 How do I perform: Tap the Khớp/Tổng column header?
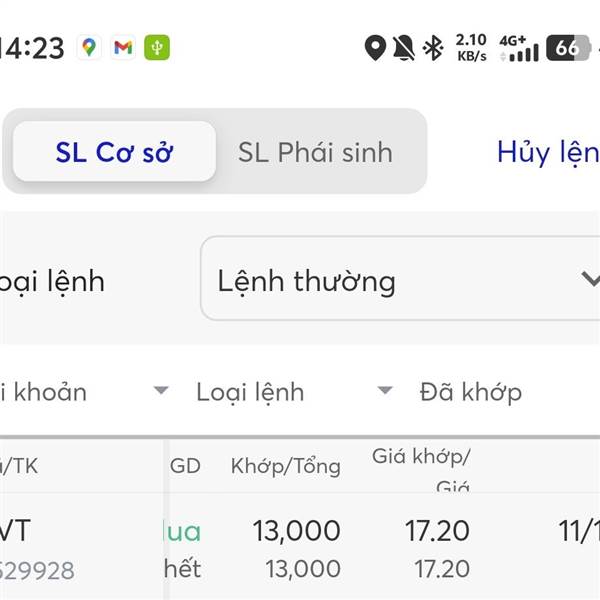tap(285, 465)
